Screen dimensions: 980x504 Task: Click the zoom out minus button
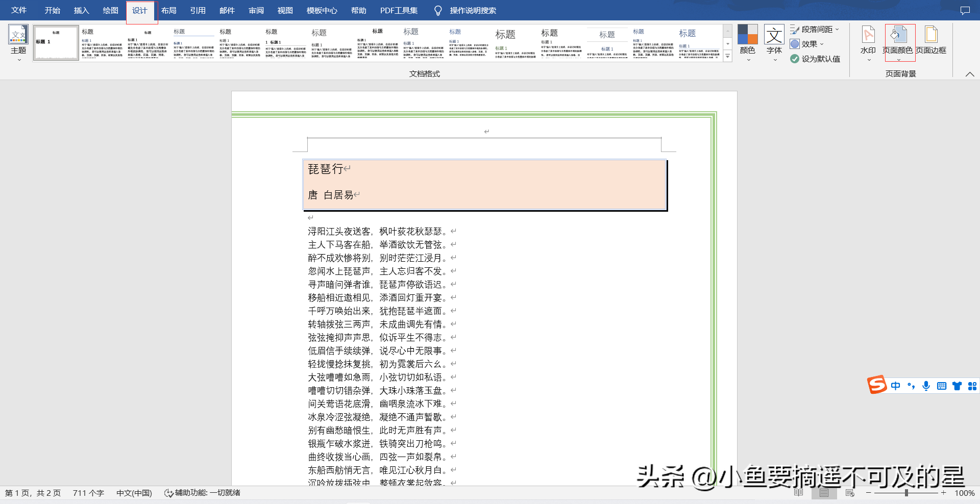(x=868, y=493)
